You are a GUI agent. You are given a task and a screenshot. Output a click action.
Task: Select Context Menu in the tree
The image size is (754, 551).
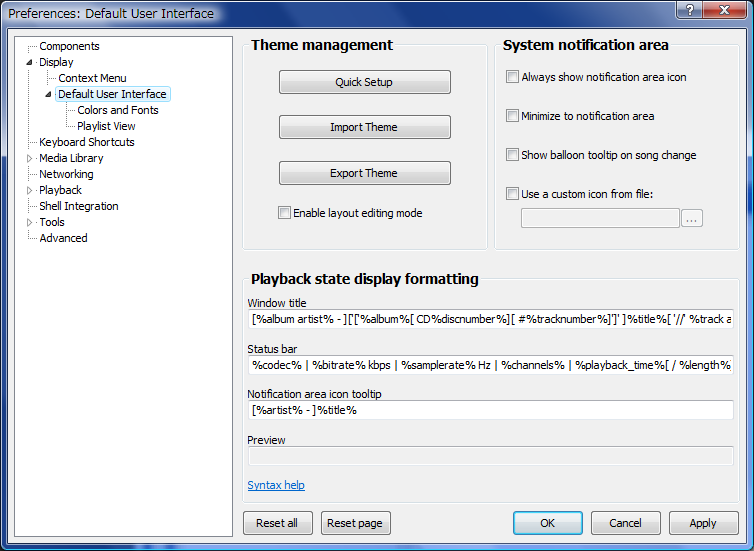92,78
